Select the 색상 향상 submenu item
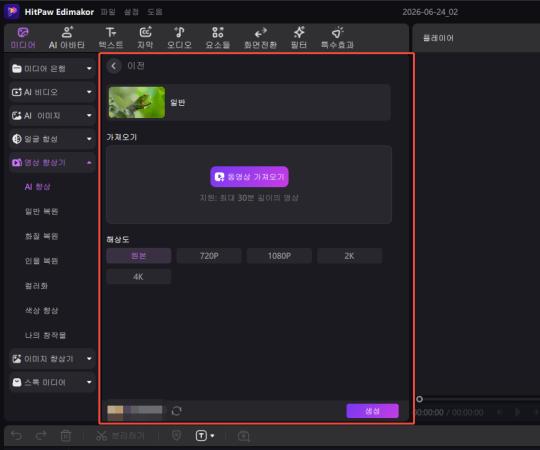Image resolution: width=540 pixels, height=450 pixels. click(41, 311)
